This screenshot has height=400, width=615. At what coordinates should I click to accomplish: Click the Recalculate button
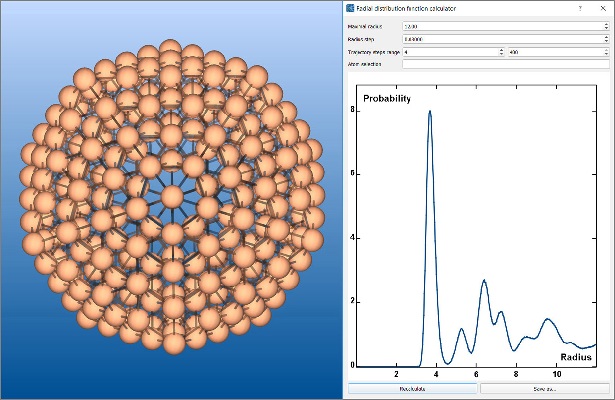tap(413, 388)
